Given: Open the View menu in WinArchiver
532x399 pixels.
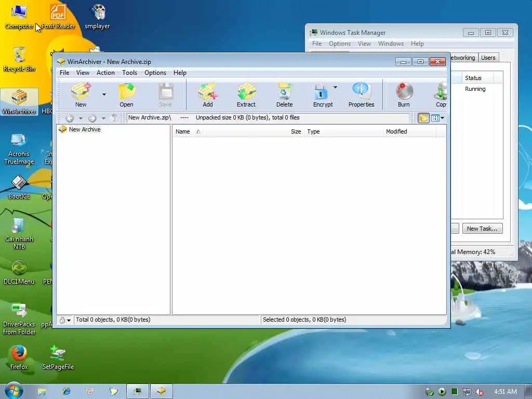Looking at the screenshot, I should pos(83,73).
